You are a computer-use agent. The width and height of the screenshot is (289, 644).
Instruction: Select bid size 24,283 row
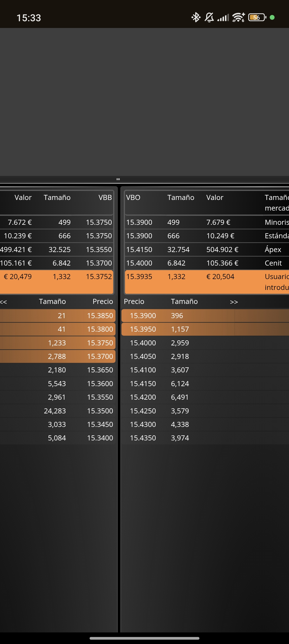[x=58, y=411]
